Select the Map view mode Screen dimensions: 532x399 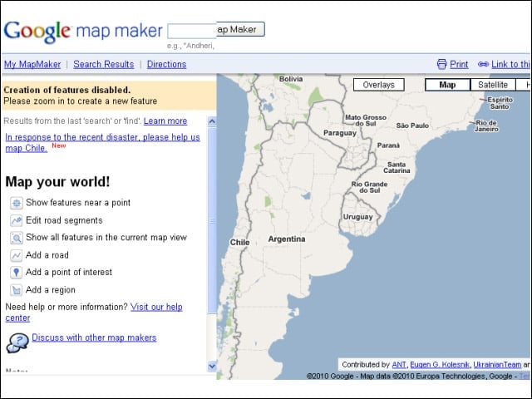click(447, 85)
